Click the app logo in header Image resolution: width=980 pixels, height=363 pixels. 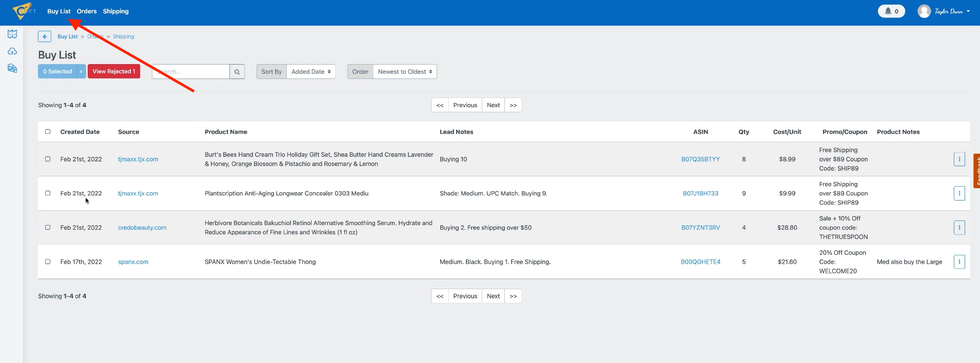[23, 11]
